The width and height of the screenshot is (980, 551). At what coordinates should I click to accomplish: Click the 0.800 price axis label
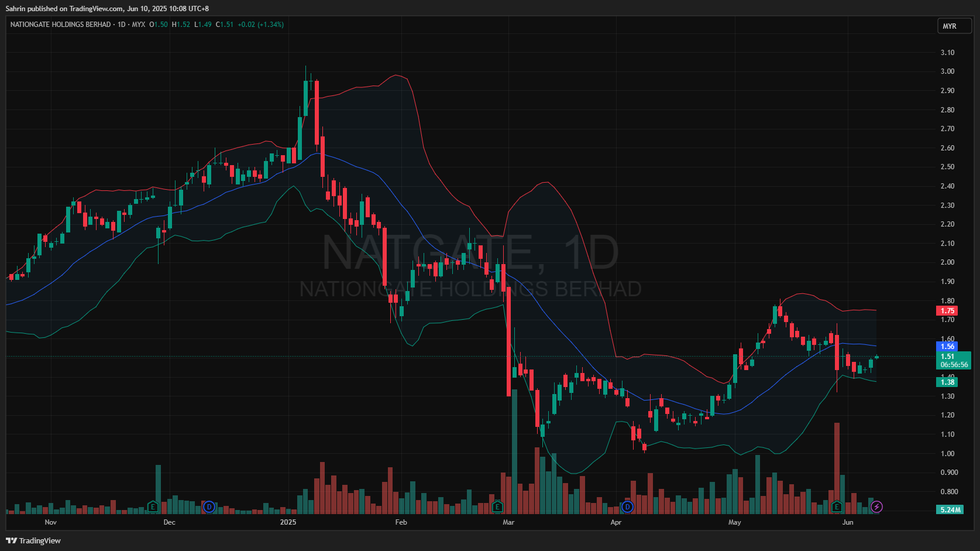click(949, 492)
